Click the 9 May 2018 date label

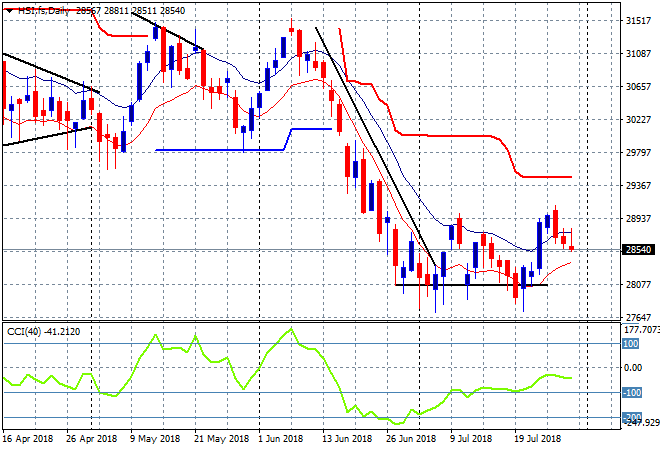click(x=155, y=439)
